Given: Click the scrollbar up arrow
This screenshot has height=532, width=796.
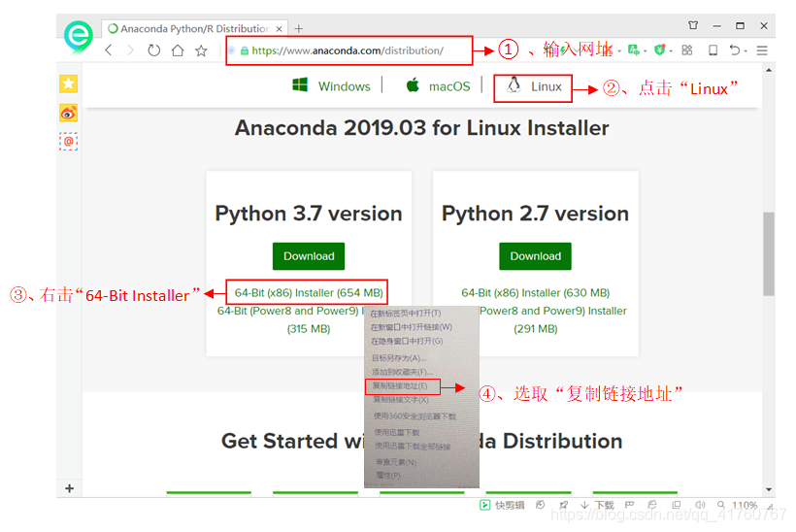Looking at the screenshot, I should [769, 71].
